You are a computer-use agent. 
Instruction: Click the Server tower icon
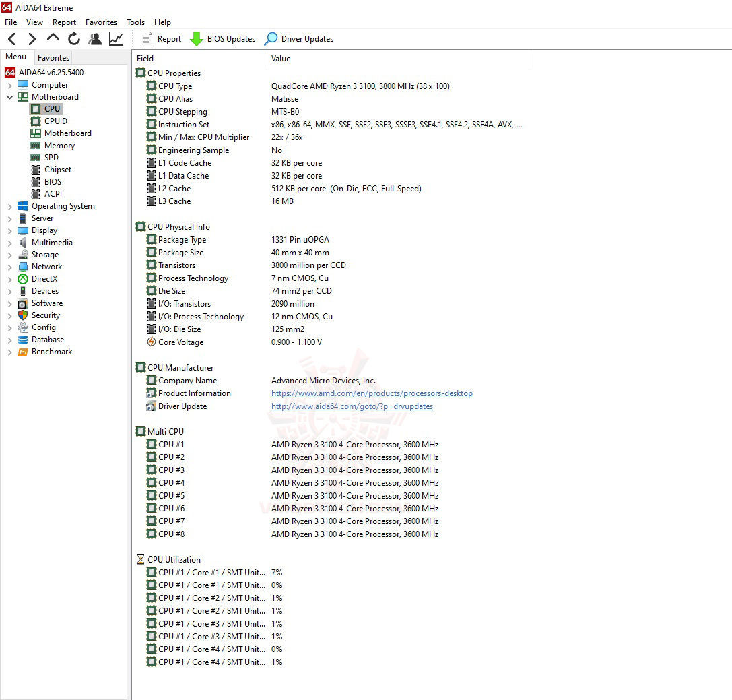click(23, 218)
